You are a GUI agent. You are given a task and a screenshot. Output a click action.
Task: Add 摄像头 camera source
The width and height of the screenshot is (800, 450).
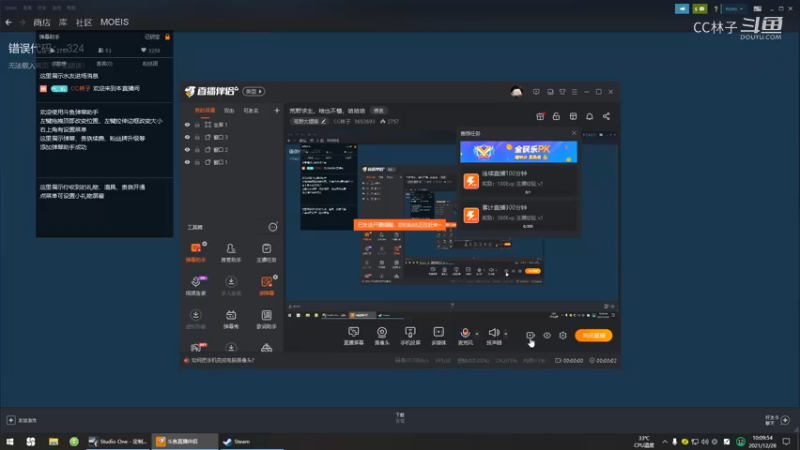click(x=382, y=336)
